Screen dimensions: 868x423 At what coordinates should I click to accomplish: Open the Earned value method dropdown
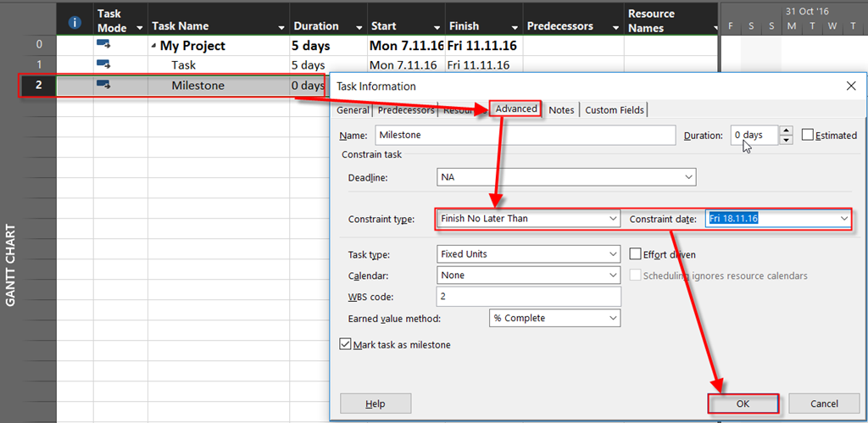click(x=613, y=318)
